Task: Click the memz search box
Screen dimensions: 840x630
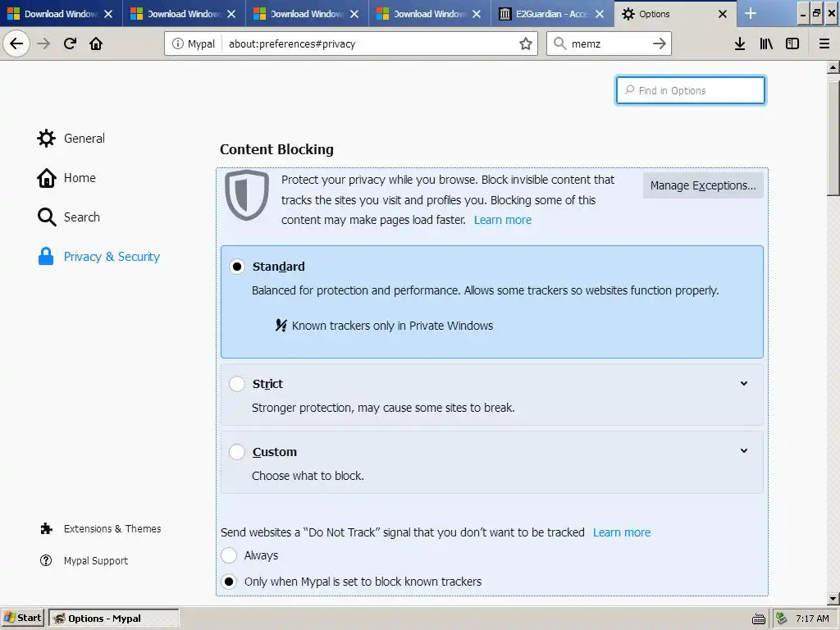Action: [x=608, y=44]
